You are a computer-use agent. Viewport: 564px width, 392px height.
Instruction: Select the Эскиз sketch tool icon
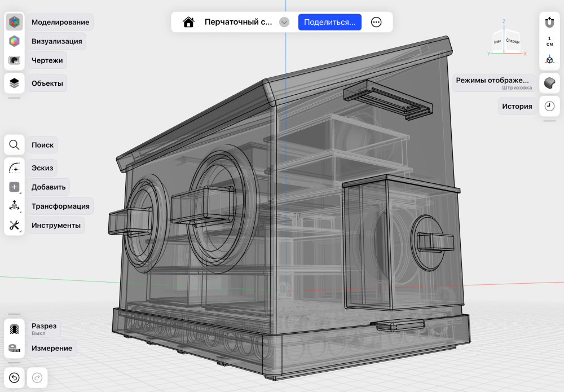click(x=14, y=168)
